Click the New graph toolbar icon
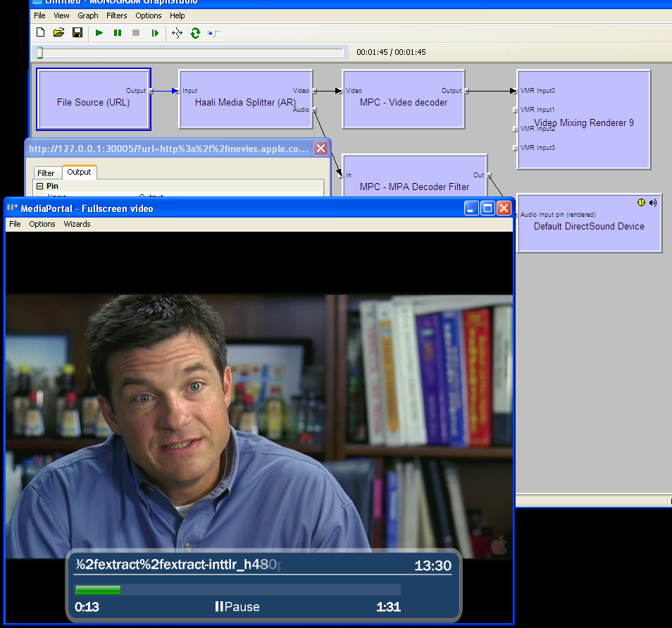 coord(40,32)
